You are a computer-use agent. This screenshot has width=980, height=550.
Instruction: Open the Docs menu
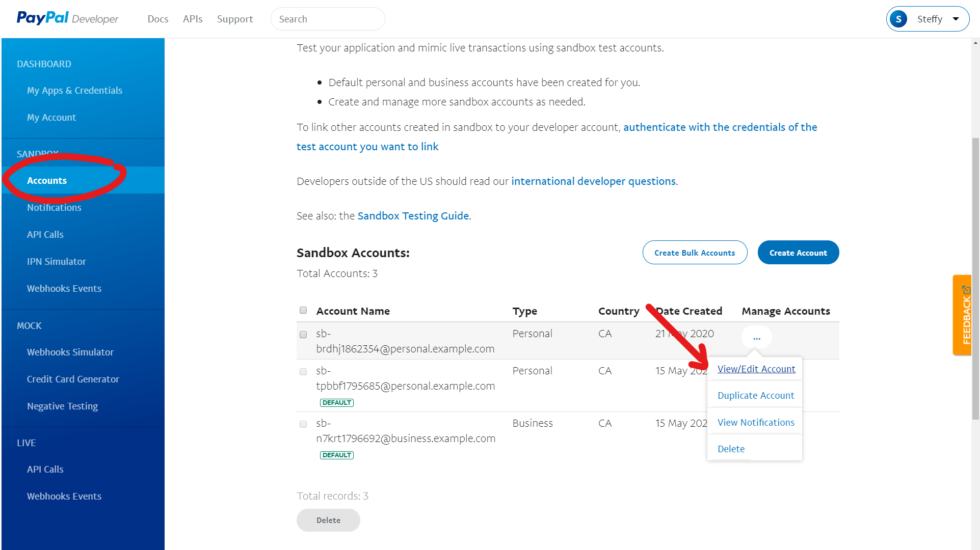pos(157,18)
